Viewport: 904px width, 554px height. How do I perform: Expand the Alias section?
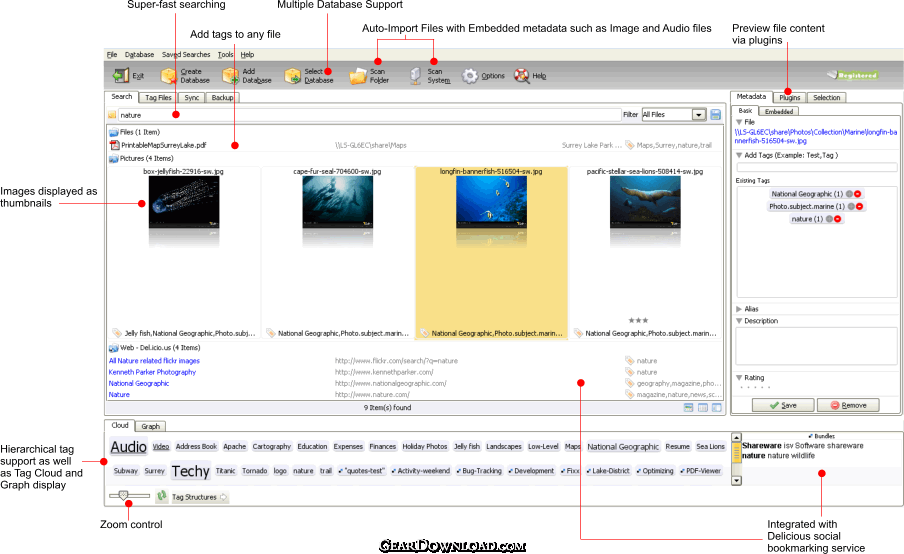pyautogui.click(x=739, y=309)
